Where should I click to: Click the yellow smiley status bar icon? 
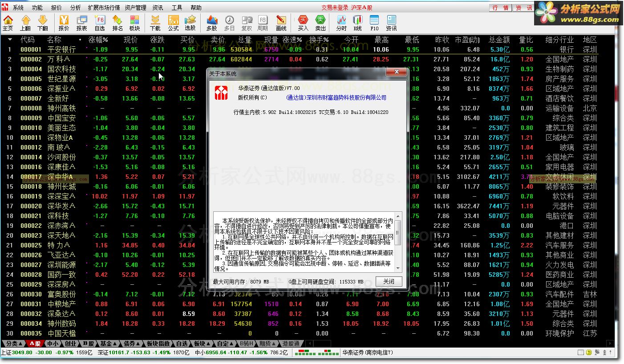589,352
